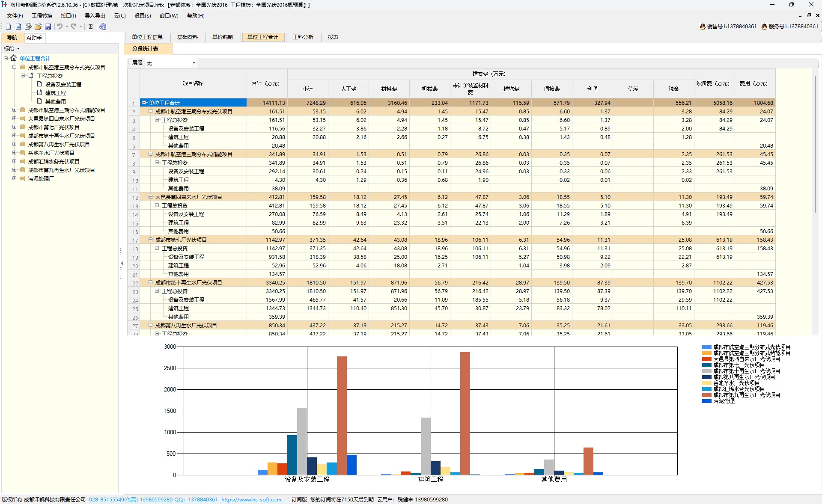Click the folder icon of 成都市第七厂光伏项目
Screen dimensions: 822x504
[x=22, y=127]
